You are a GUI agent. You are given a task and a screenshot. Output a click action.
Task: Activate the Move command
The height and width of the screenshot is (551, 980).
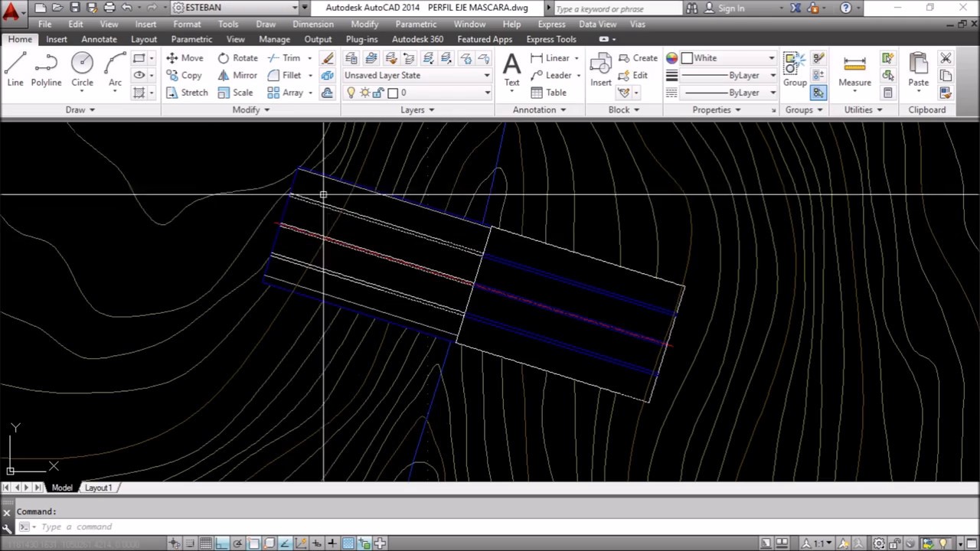[184, 58]
